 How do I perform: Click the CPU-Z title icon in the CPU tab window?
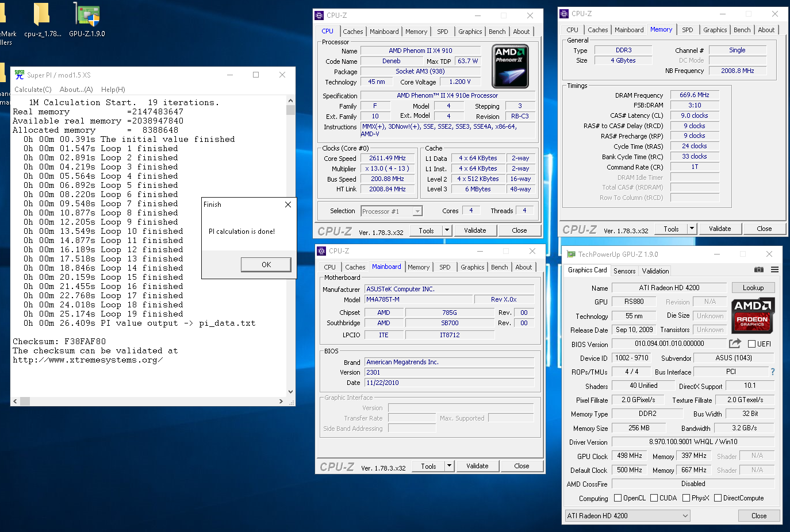pos(319,16)
